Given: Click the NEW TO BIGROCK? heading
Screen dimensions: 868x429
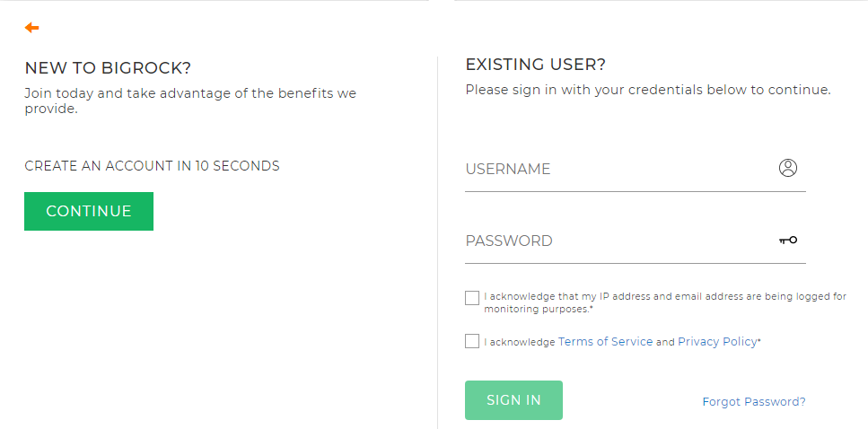Looking at the screenshot, I should tap(108, 68).
